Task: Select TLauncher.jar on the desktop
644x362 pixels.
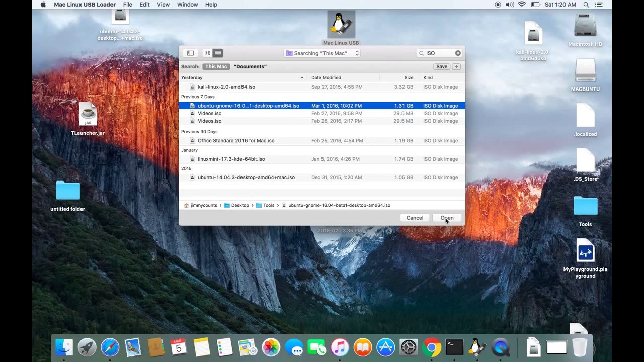Action: coord(88,119)
